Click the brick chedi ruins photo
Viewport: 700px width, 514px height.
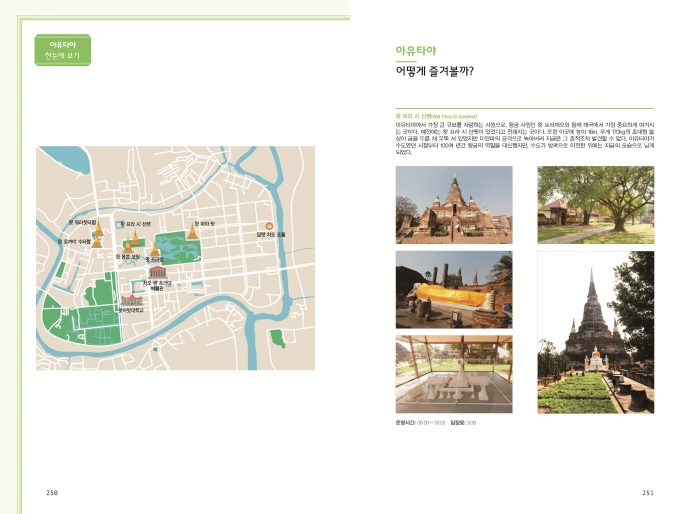[x=453, y=205]
